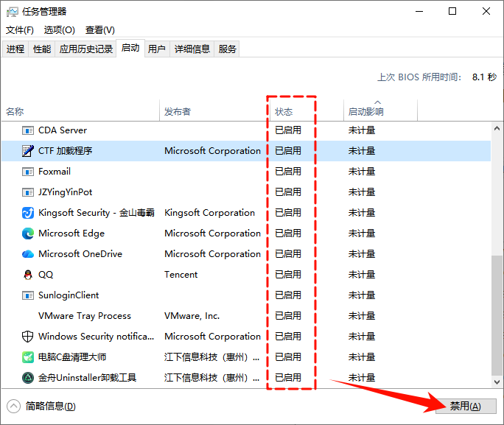Viewport: 504px width, 425px height.
Task: Switch to the 进程 tab
Action: pyautogui.click(x=15, y=49)
